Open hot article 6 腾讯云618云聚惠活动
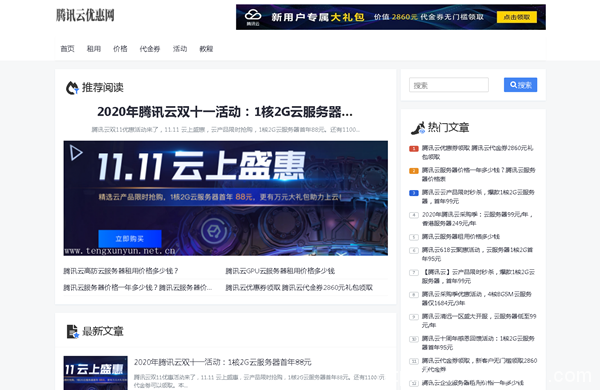This screenshot has height=390, width=600. pos(477,254)
